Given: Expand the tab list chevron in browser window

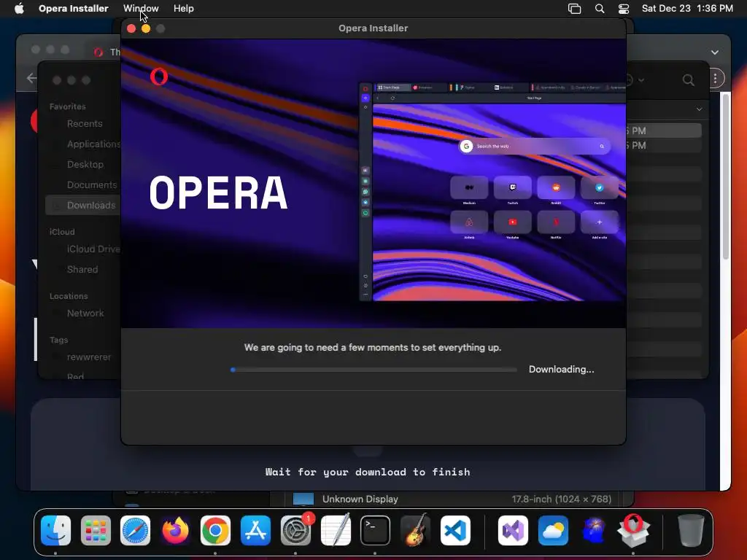Looking at the screenshot, I should pyautogui.click(x=715, y=52).
